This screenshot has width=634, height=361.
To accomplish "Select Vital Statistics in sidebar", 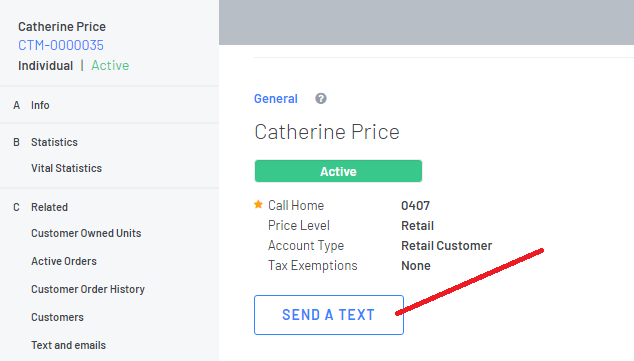I will [66, 168].
